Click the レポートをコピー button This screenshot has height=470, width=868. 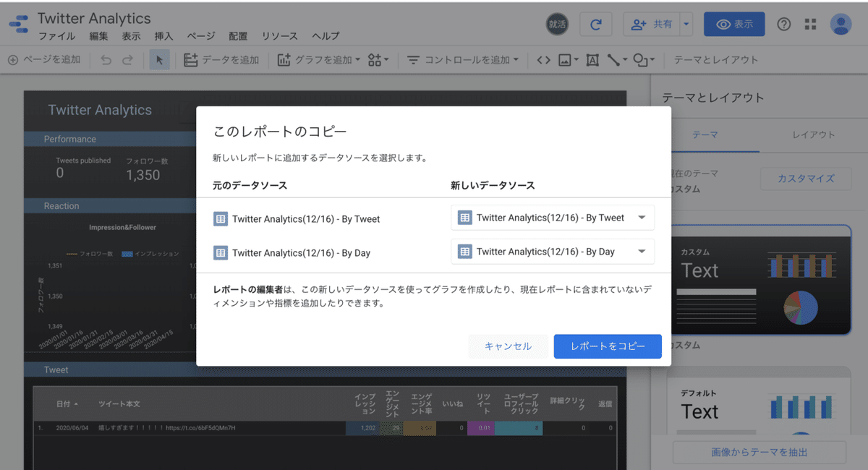(608, 346)
